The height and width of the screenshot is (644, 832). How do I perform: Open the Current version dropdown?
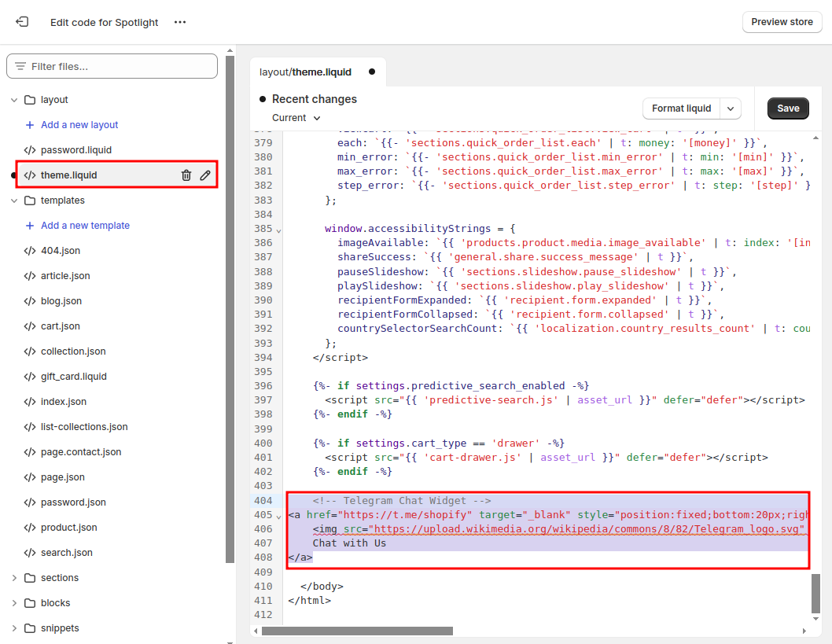[296, 118]
